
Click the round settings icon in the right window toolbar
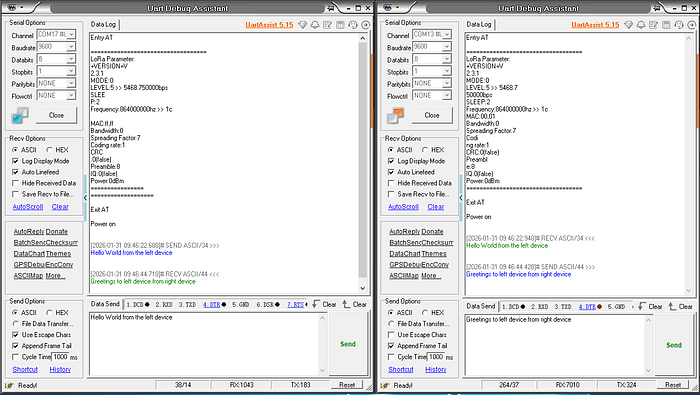point(692,25)
